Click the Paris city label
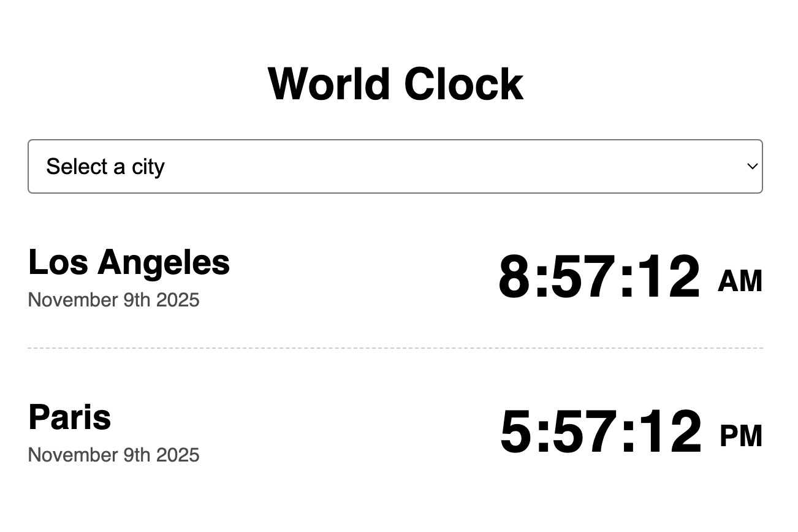 click(x=69, y=417)
